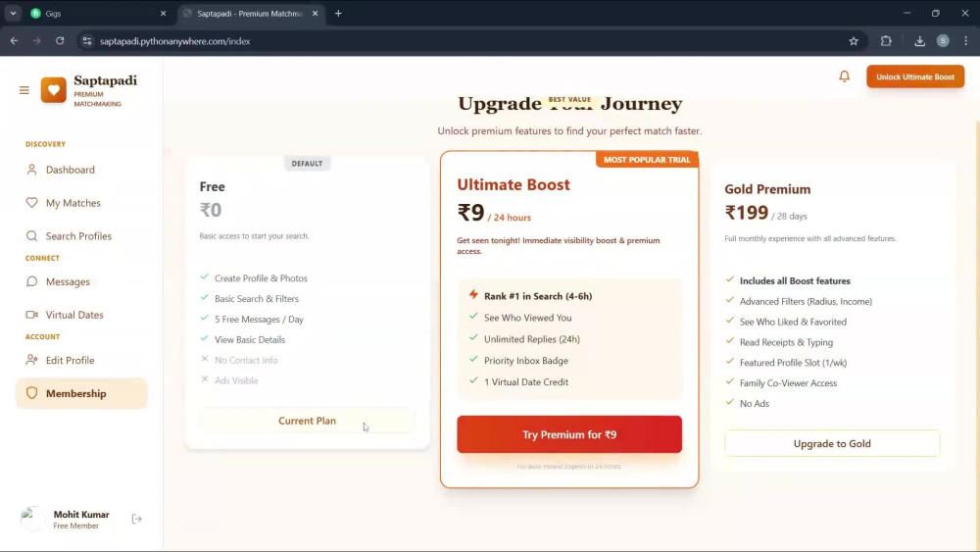
Task: Click the Messages chat bubble icon
Action: [32, 281]
